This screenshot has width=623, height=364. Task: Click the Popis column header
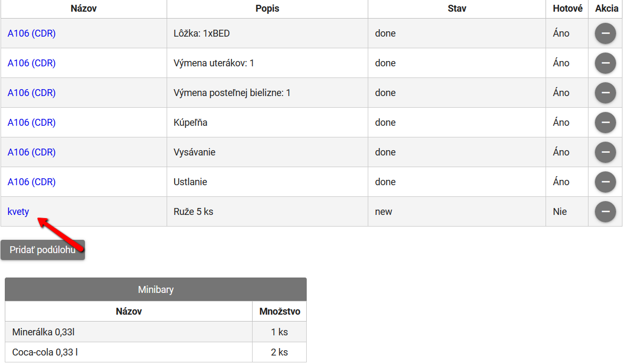(x=267, y=8)
